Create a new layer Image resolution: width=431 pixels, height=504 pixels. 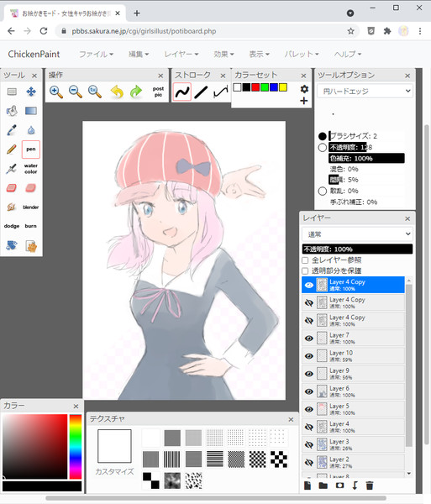(x=307, y=486)
